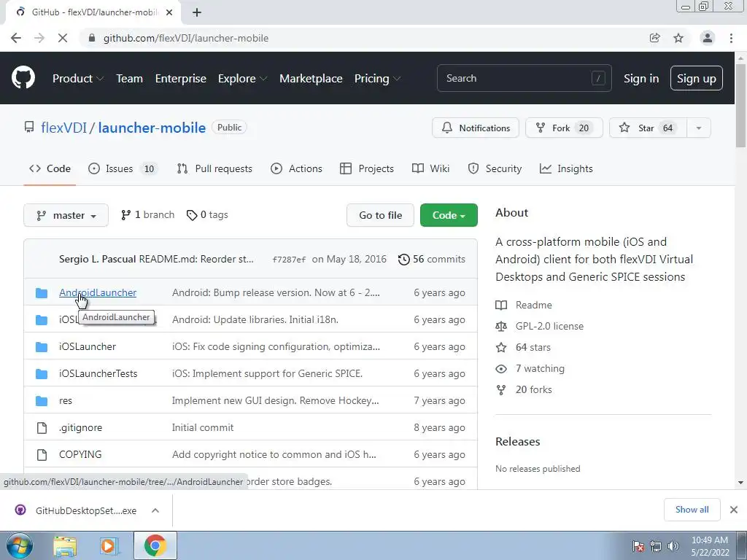The width and height of the screenshot is (747, 560).
Task: Star the repository with Star button
Action: click(x=648, y=128)
